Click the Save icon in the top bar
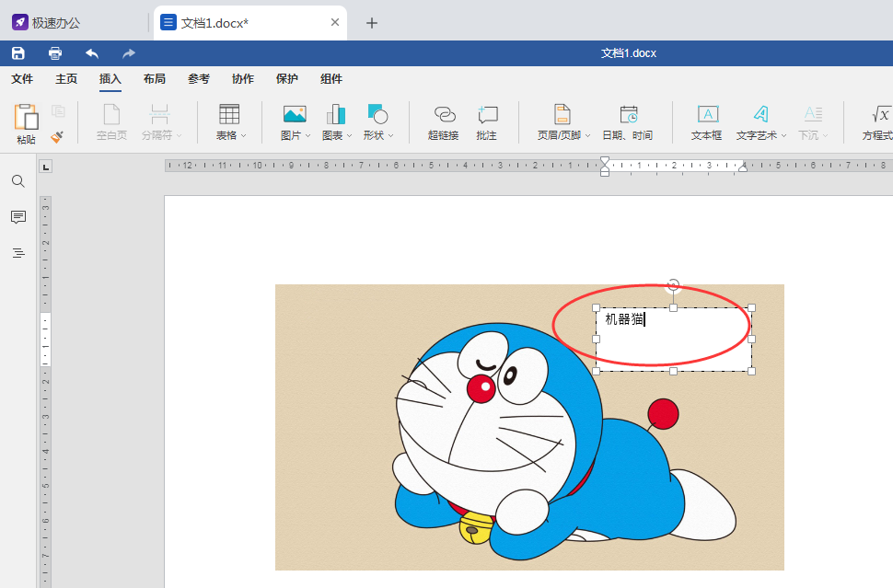Viewport: 893px width, 588px height. tap(17, 52)
